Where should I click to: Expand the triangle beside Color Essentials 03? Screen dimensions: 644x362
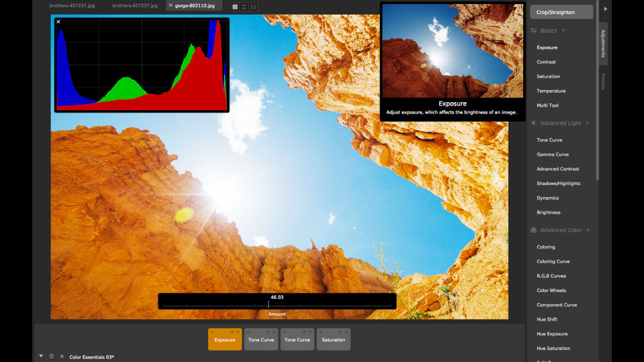click(x=41, y=356)
